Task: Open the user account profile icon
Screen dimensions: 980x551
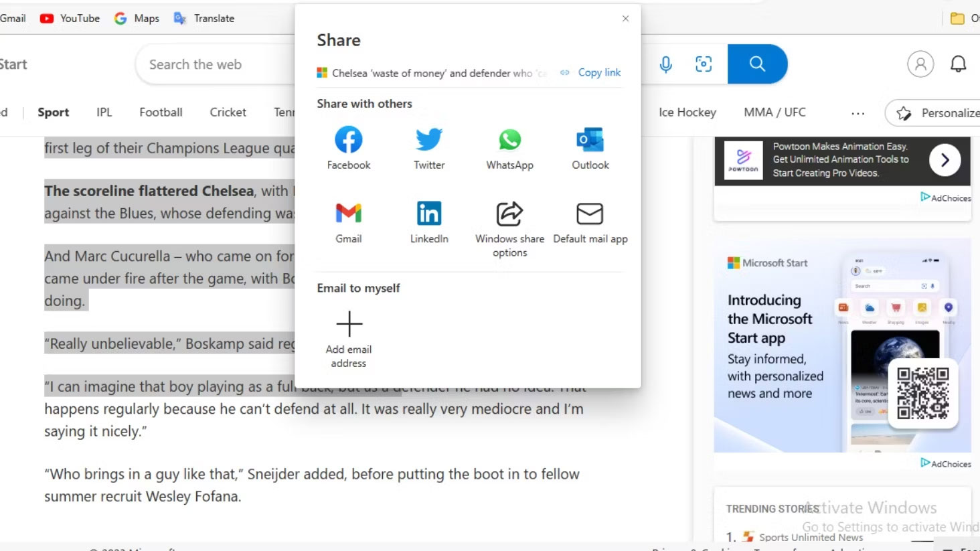Action: [920, 64]
